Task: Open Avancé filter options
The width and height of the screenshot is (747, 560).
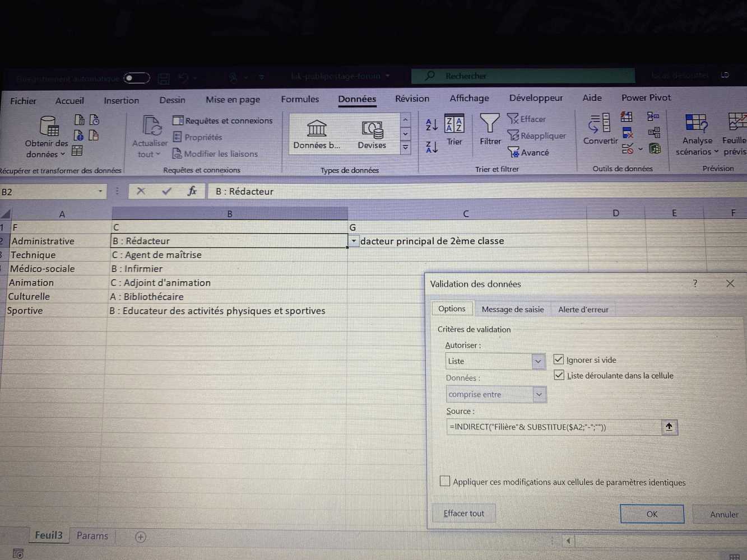Action: coord(528,152)
